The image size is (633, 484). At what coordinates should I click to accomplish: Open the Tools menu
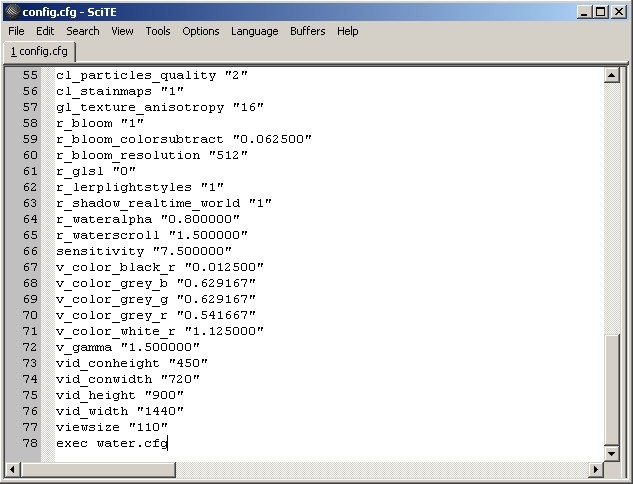click(158, 31)
